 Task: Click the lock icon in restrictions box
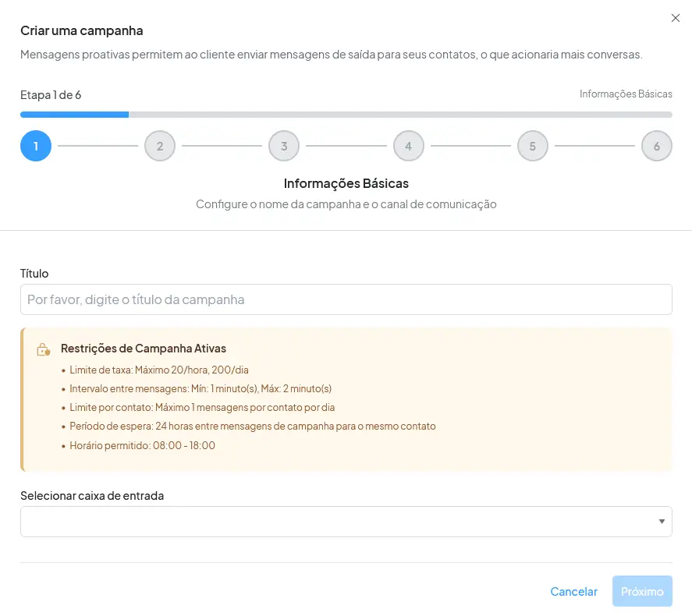pyautogui.click(x=44, y=350)
